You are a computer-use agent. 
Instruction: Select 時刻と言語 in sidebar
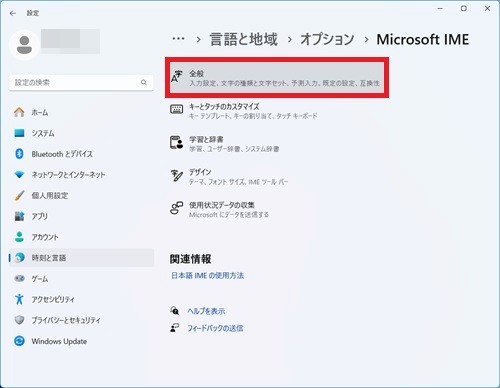(x=82, y=257)
